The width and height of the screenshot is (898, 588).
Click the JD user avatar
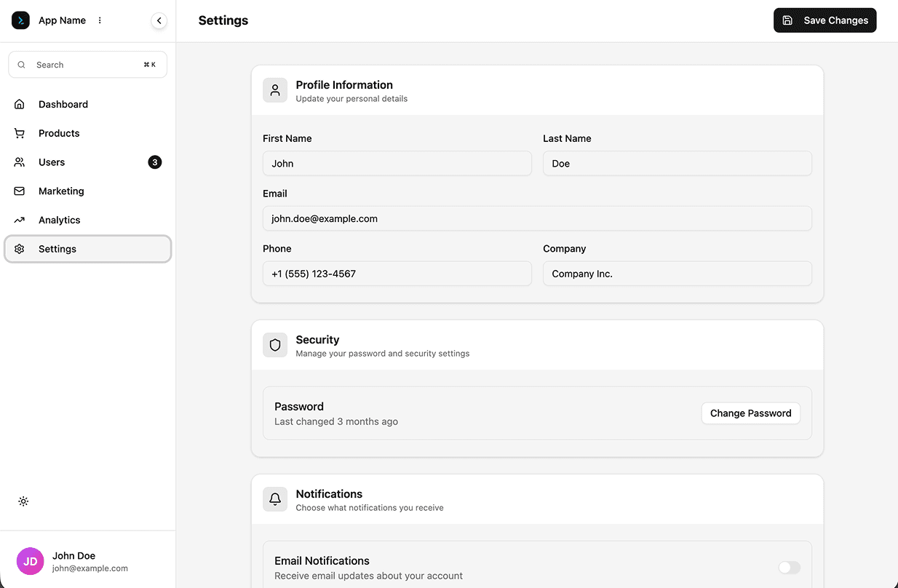[31, 561]
